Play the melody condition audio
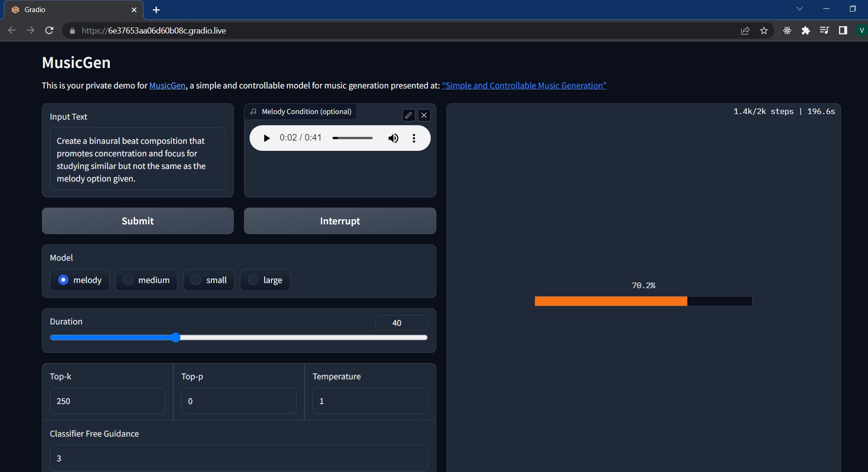This screenshot has height=472, width=868. click(266, 138)
